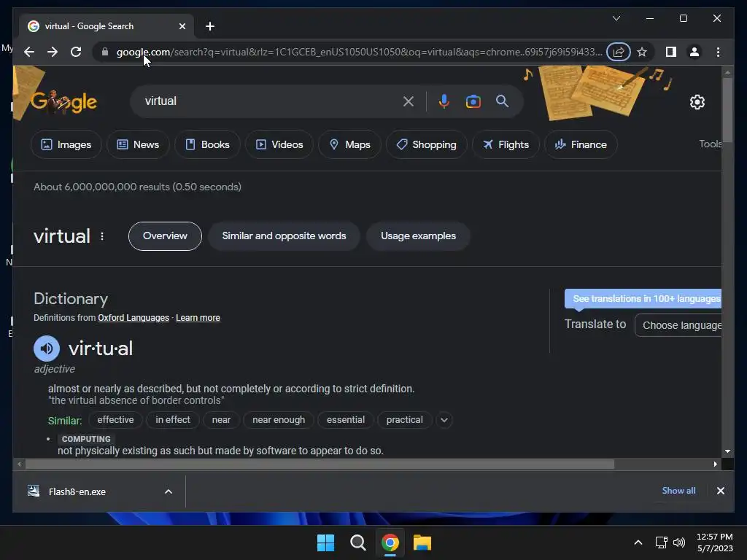Bookmark this page with the star icon

[x=642, y=52]
